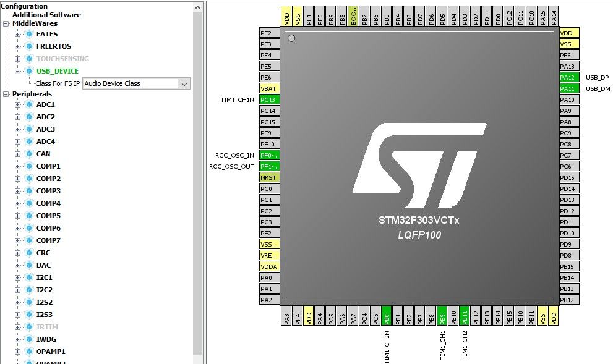Click the greyed TOUCHSENSING cube icon

(x=29, y=59)
